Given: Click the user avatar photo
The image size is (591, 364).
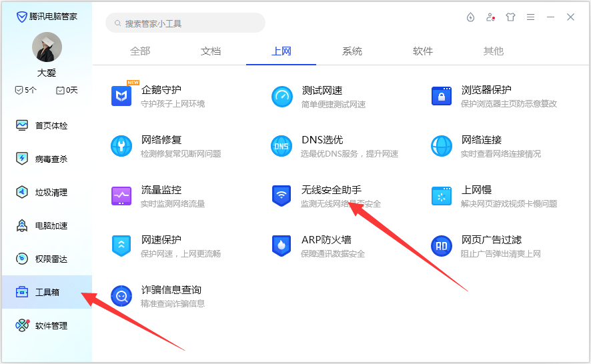Looking at the screenshot, I should 47,47.
